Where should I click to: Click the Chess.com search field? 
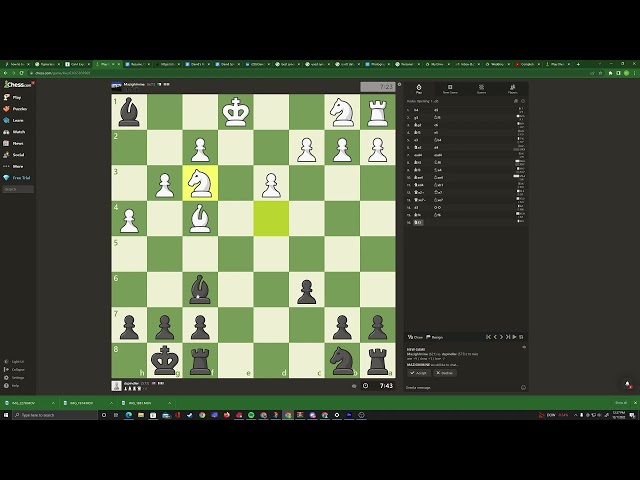18,189
